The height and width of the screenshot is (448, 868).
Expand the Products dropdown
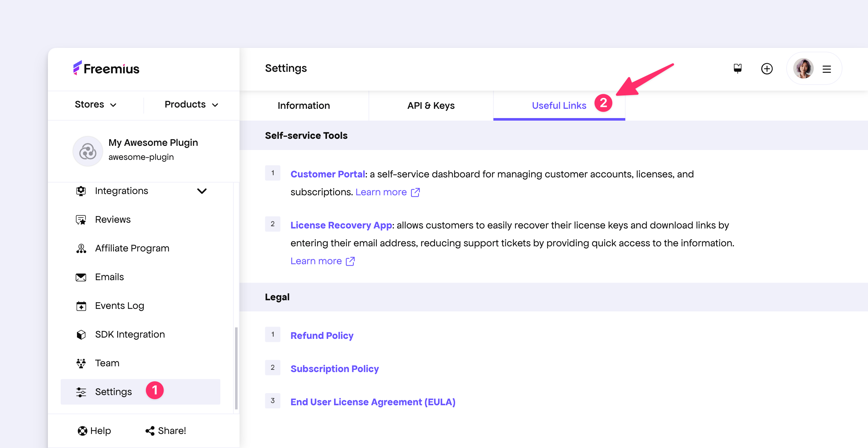pos(191,105)
